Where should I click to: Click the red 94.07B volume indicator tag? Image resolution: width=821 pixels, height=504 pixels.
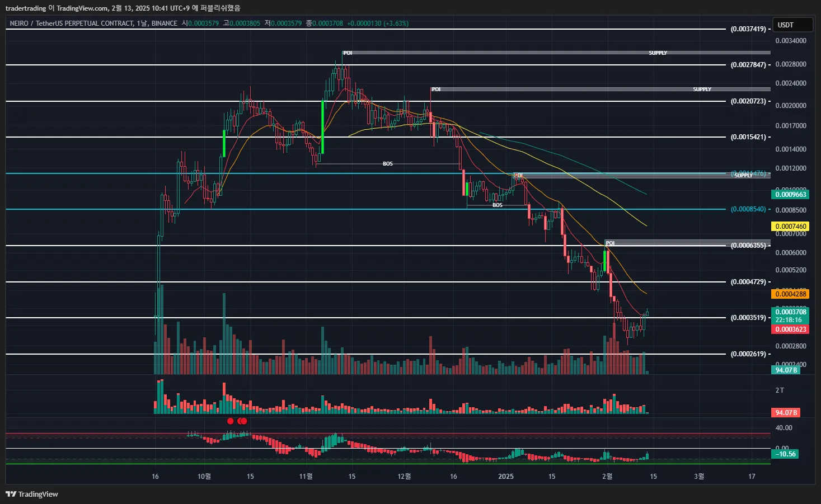(786, 413)
